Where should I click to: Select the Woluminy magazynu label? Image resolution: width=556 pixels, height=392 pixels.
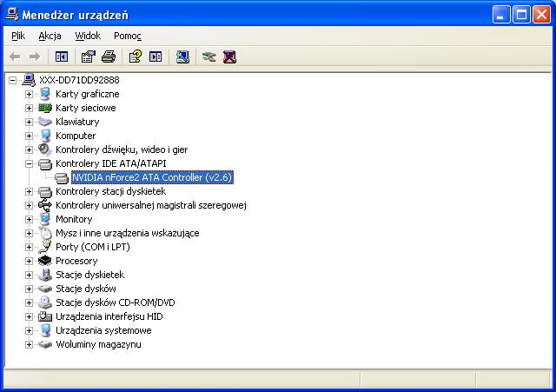pyautogui.click(x=98, y=344)
